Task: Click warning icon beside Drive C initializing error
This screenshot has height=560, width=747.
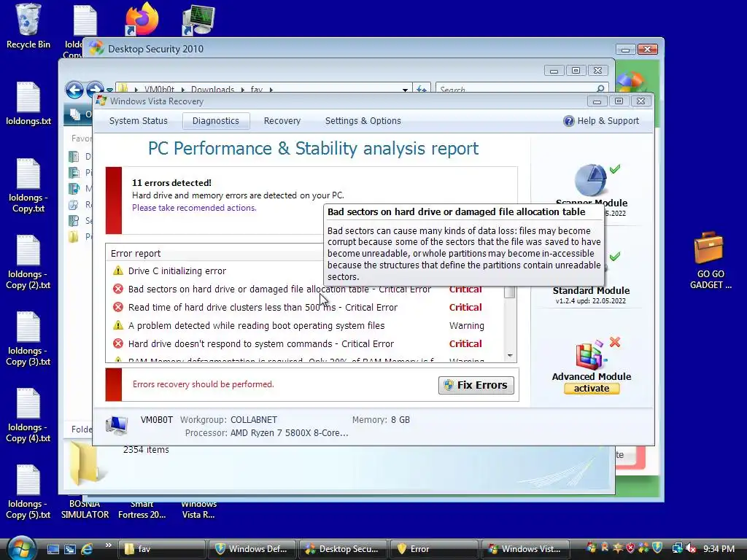Action: [117, 271]
